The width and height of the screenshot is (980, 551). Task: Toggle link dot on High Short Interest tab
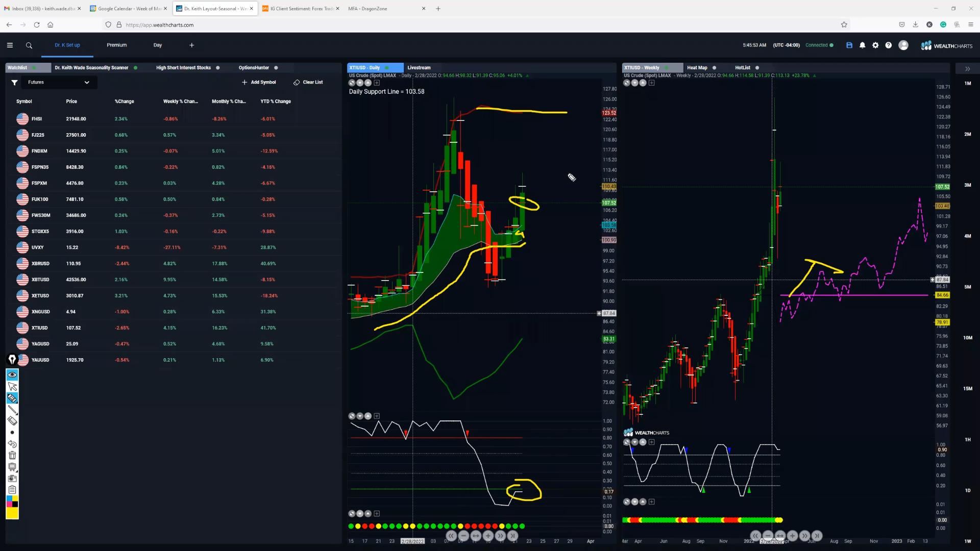click(218, 68)
